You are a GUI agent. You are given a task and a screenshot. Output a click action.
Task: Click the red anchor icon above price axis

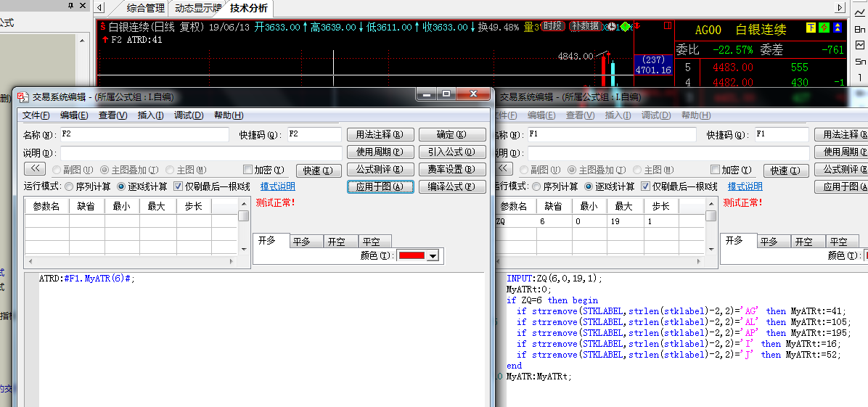(637, 25)
